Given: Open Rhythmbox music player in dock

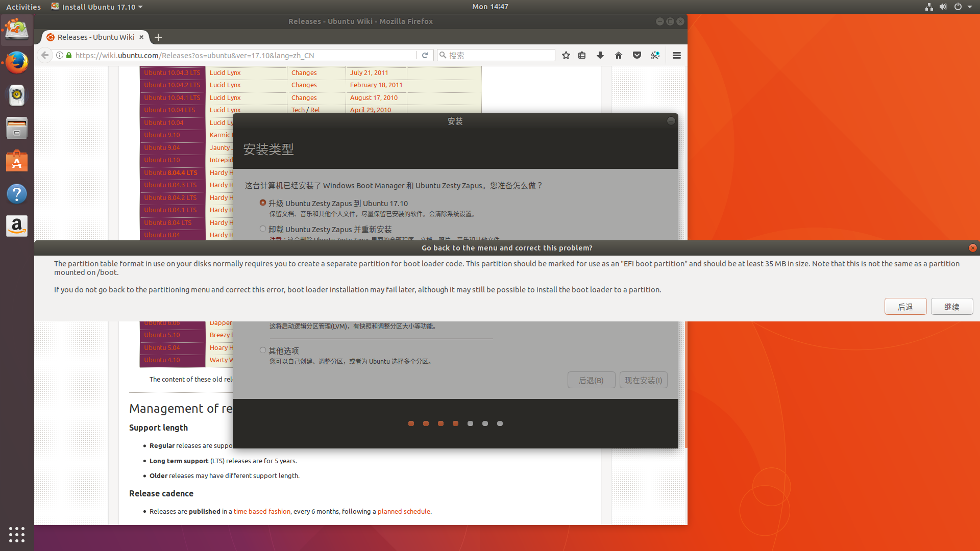Looking at the screenshot, I should pyautogui.click(x=17, y=95).
